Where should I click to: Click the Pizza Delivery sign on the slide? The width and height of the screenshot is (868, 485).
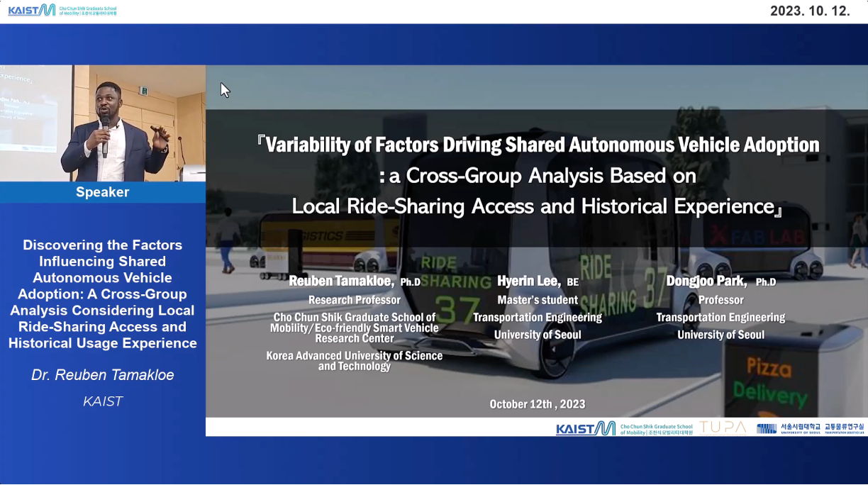[769, 379]
